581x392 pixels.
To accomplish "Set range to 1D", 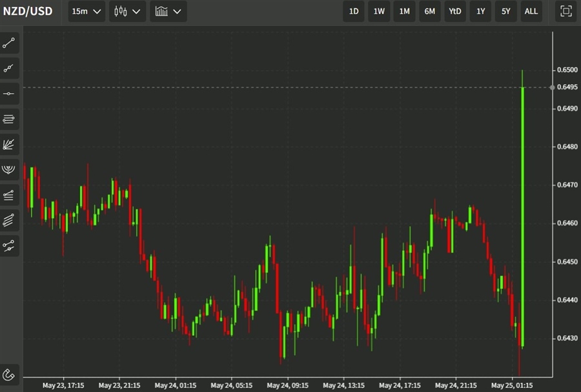I will coord(354,11).
